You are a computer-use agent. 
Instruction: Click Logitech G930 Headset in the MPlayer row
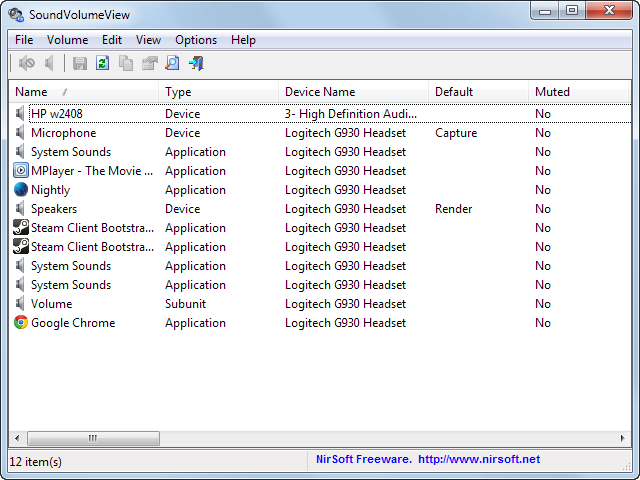click(x=345, y=171)
